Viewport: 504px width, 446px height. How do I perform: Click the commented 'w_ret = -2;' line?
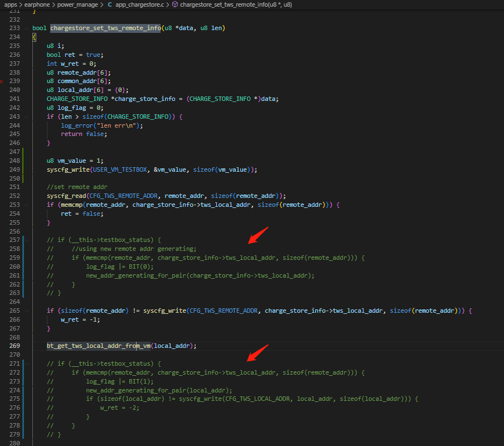(119, 408)
